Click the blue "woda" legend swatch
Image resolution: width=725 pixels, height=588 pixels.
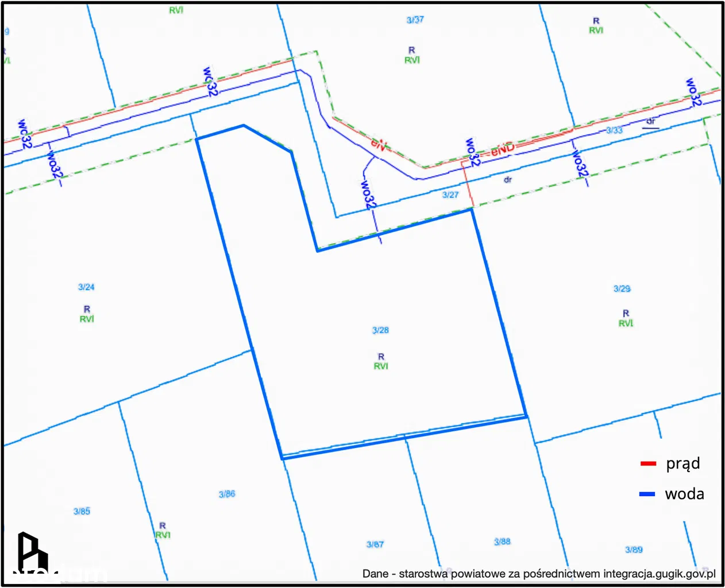click(647, 494)
